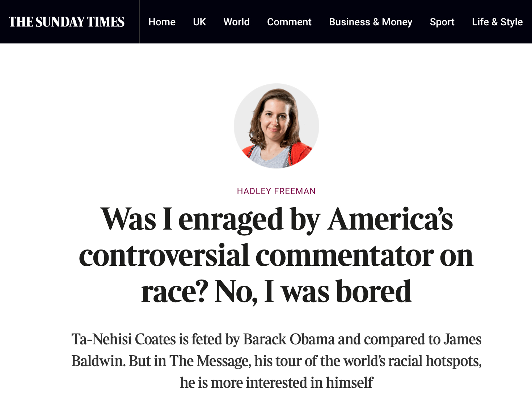The height and width of the screenshot is (407, 532).
Task: Open the Home section
Action: [162, 22]
